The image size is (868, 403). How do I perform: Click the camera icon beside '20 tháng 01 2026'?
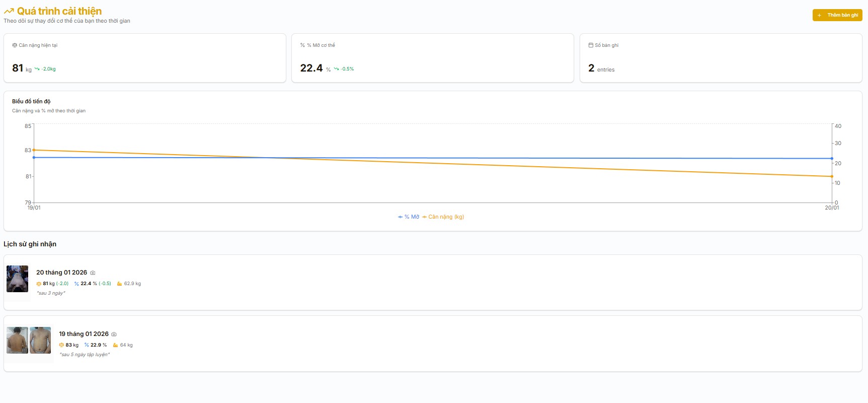coord(93,273)
